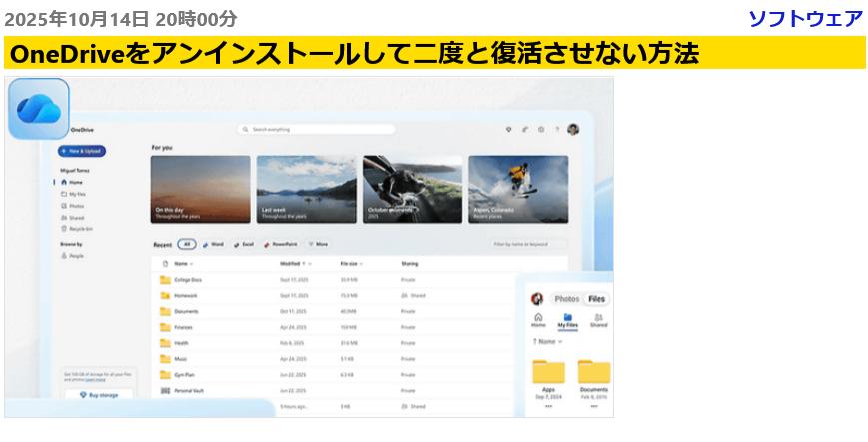Click the New & Upload button
The height and width of the screenshot is (442, 868).
click(82, 151)
